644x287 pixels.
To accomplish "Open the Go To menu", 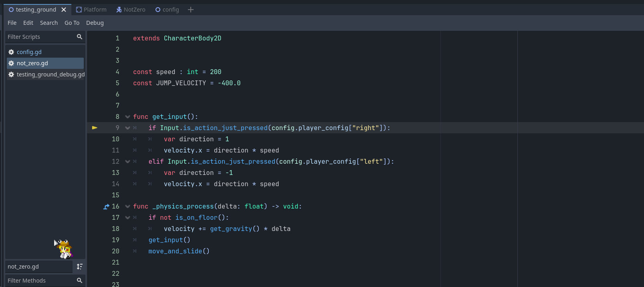I will (72, 23).
